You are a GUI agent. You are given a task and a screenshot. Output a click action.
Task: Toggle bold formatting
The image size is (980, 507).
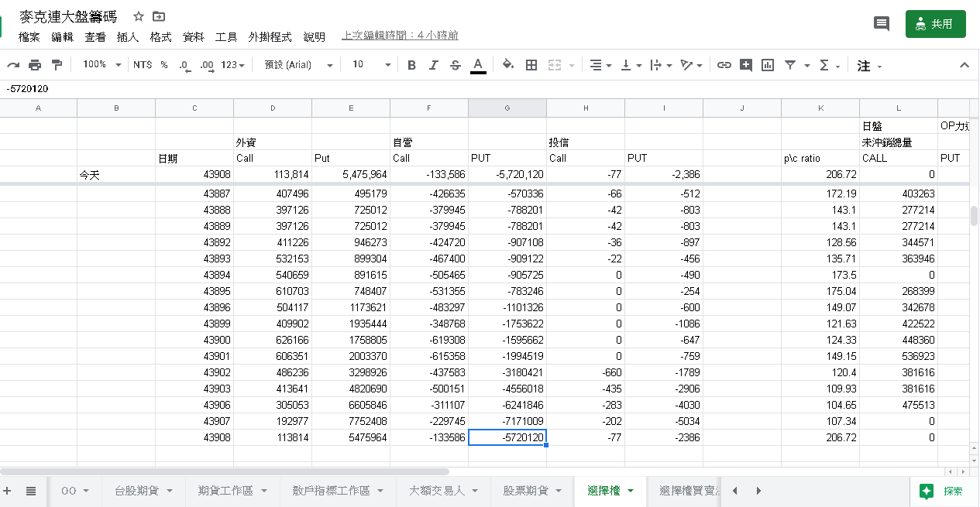411,65
